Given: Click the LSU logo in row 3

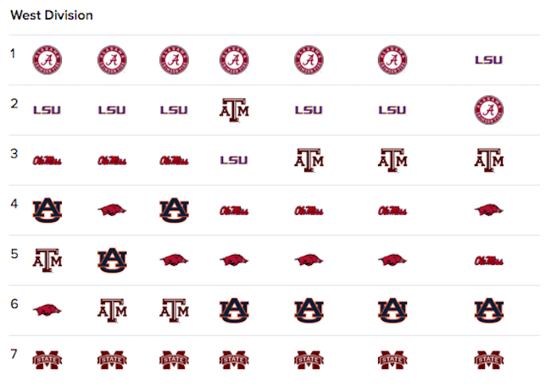Looking at the screenshot, I should (234, 160).
